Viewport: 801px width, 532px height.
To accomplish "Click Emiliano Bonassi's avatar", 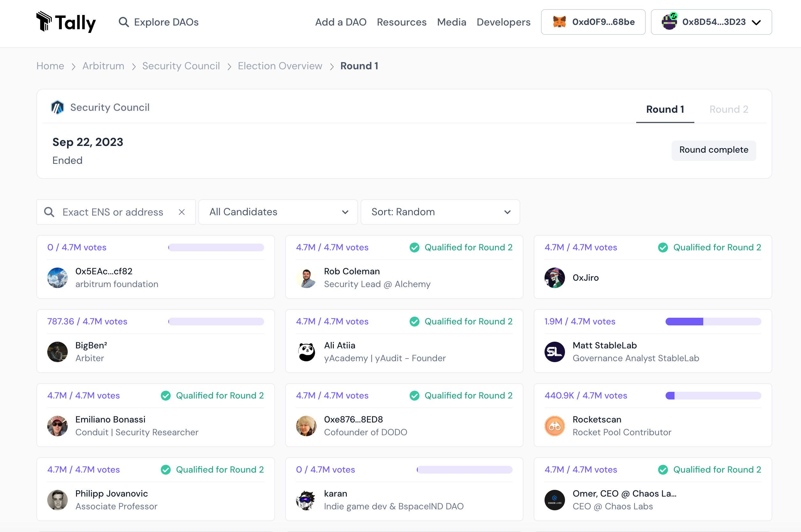I will (x=57, y=426).
